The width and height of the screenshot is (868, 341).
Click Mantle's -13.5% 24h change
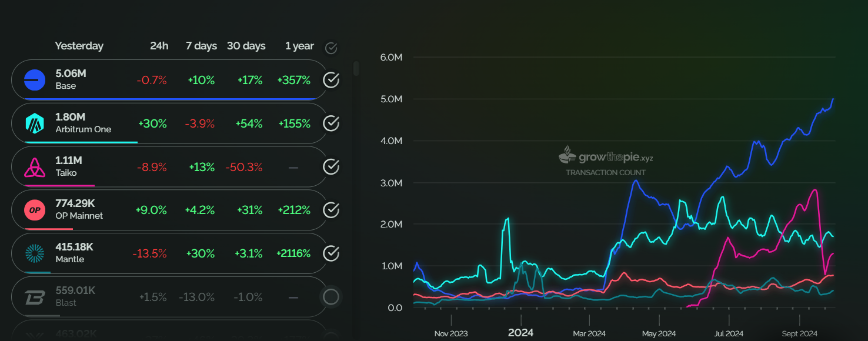click(x=149, y=253)
